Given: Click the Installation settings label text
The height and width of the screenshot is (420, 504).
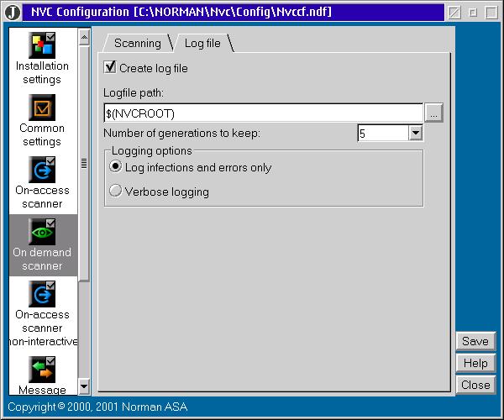Looking at the screenshot, I should pyautogui.click(x=42, y=72).
